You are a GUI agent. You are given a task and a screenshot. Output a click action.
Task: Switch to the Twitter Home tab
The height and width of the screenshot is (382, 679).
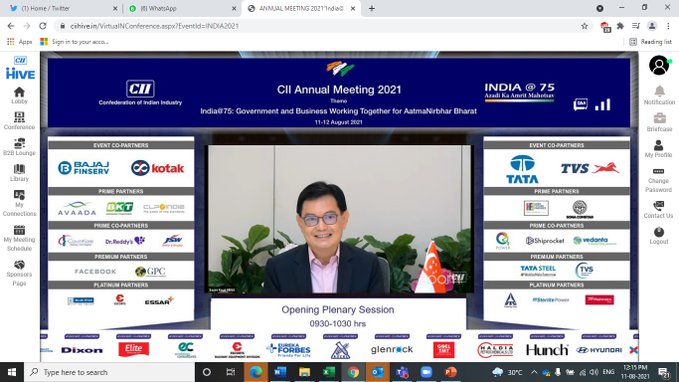click(x=64, y=8)
